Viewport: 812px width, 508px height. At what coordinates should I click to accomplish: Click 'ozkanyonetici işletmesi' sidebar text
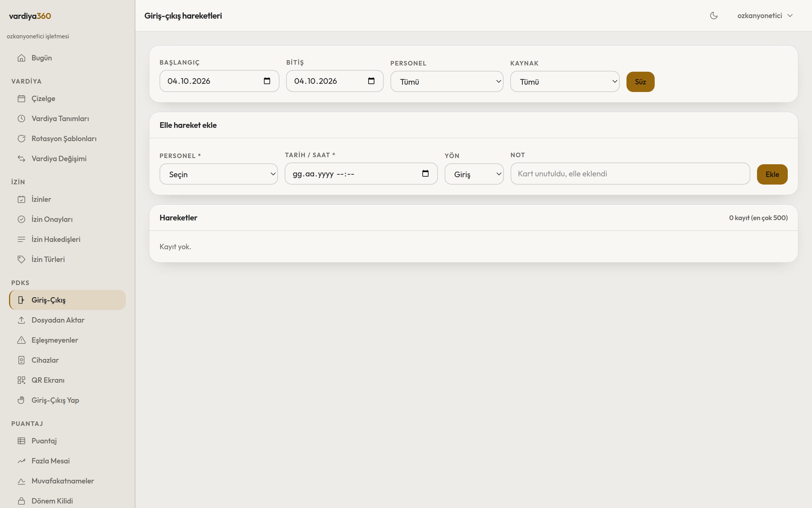coord(38,36)
